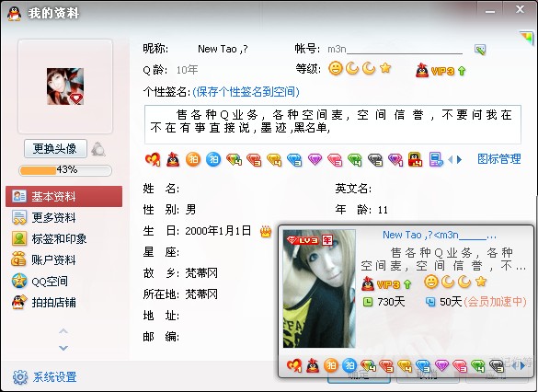Image resolution: width=538 pixels, height=392 pixels.
Task: Open 系统设置 system settings
Action: point(45,377)
